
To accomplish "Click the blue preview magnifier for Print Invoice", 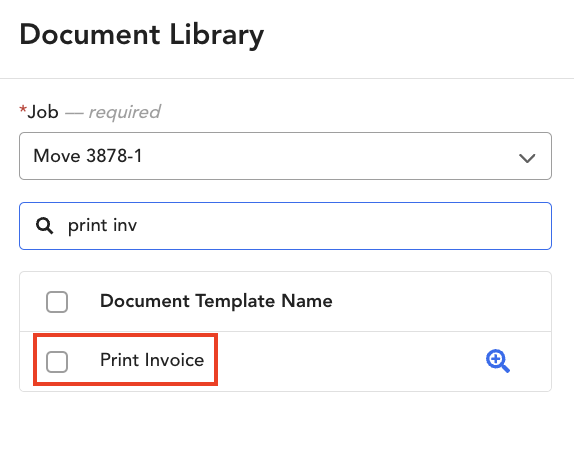I will tap(497, 361).
